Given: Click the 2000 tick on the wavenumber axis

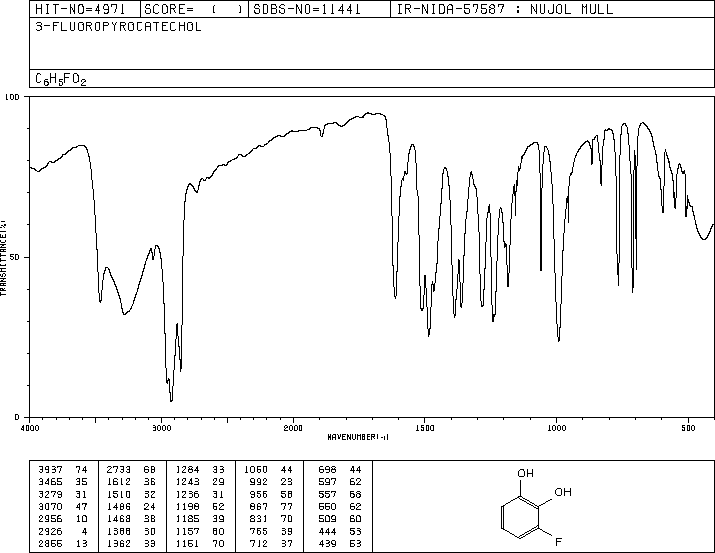Looking at the screenshot, I should click(x=293, y=428).
